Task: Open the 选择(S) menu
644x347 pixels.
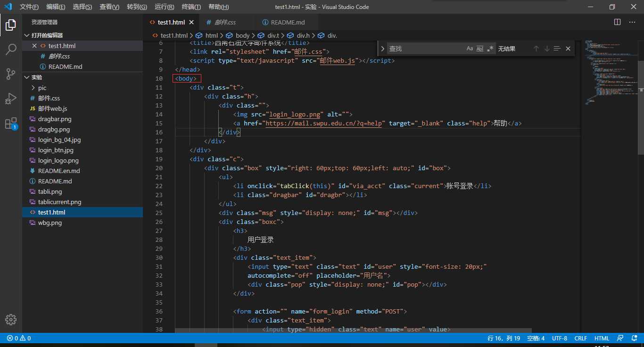Action: (x=83, y=7)
